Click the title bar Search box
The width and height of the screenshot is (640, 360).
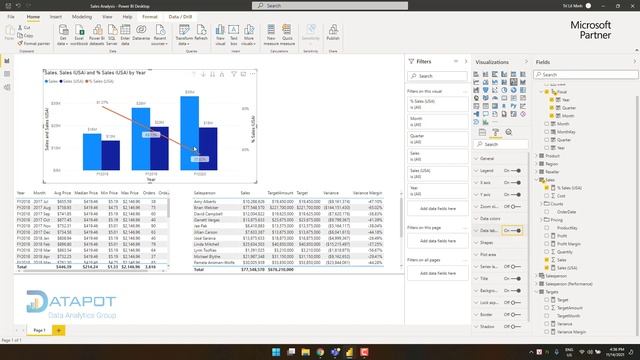pos(330,6)
